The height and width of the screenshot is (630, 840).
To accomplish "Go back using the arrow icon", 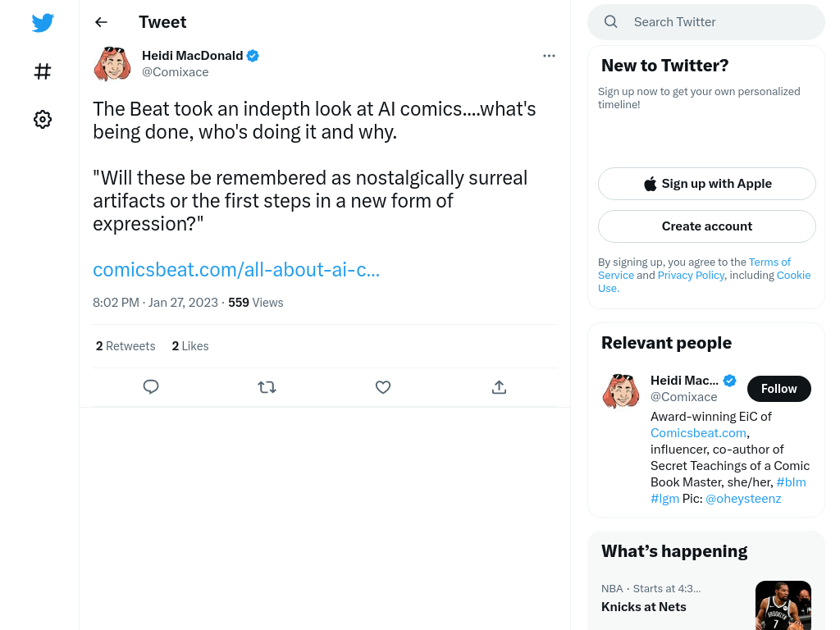I will tap(101, 22).
